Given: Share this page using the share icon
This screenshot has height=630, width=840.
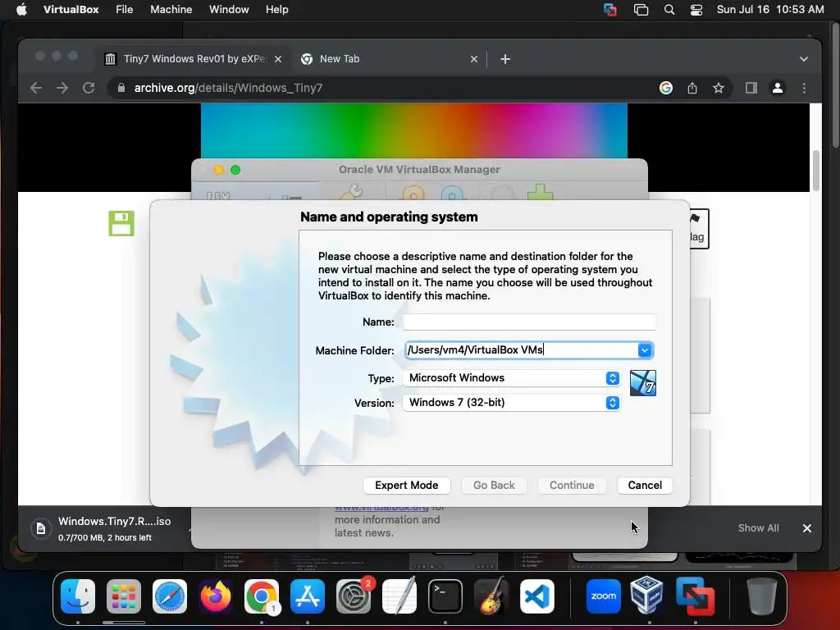Looking at the screenshot, I should [x=692, y=88].
